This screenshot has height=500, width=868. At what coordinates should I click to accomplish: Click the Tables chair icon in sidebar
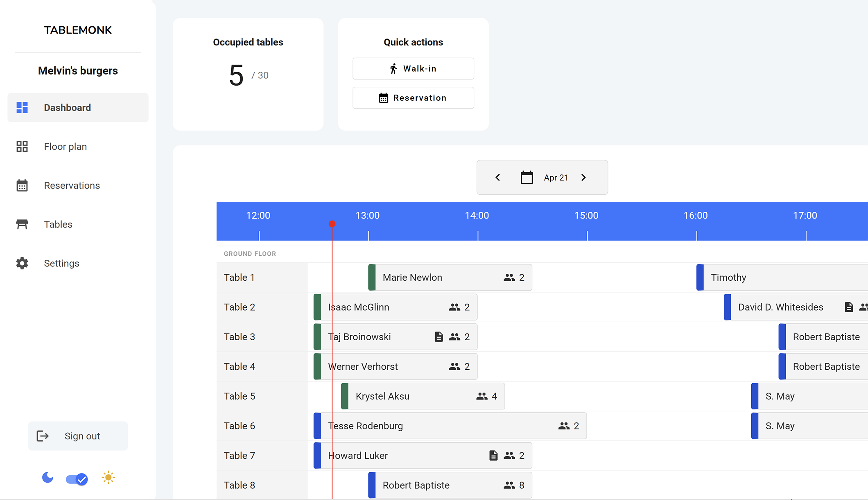[x=22, y=224]
